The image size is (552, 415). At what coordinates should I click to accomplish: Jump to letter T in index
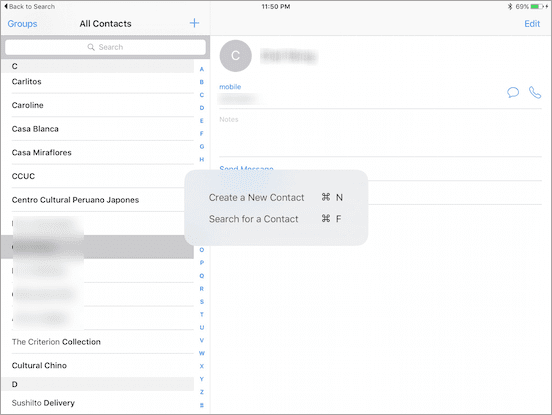[202, 314]
